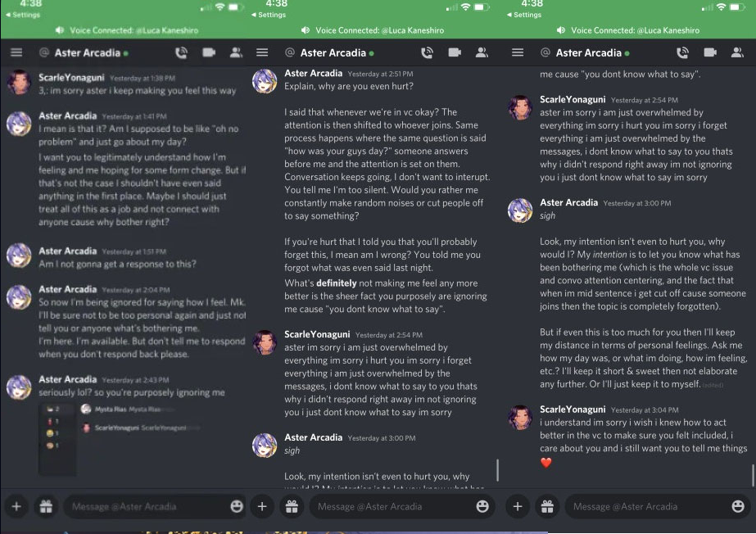Start voice call in the middle panel
The height and width of the screenshot is (534, 756).
[427, 52]
